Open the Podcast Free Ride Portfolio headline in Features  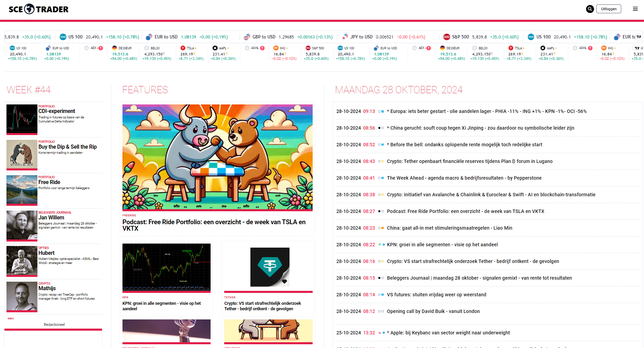coord(214,225)
